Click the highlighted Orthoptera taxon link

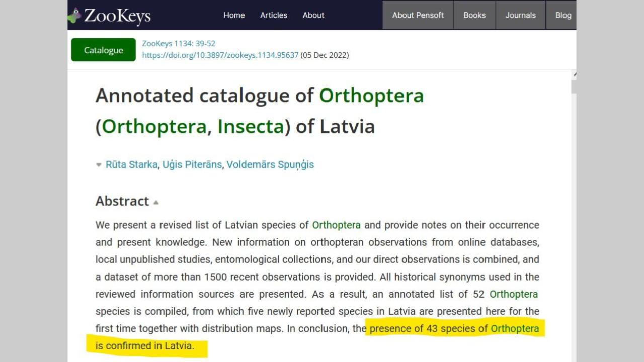514,329
